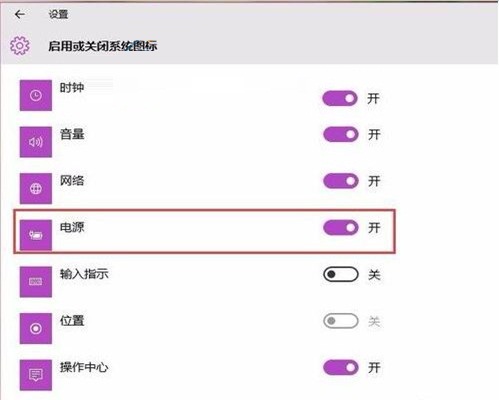Click the 启用或关闭系统图标 heading

coord(103,46)
